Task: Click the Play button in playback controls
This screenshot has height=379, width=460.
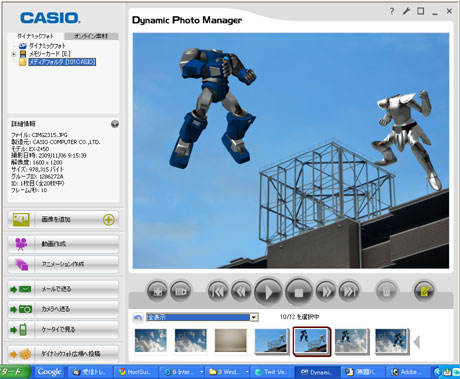Action: 268,292
